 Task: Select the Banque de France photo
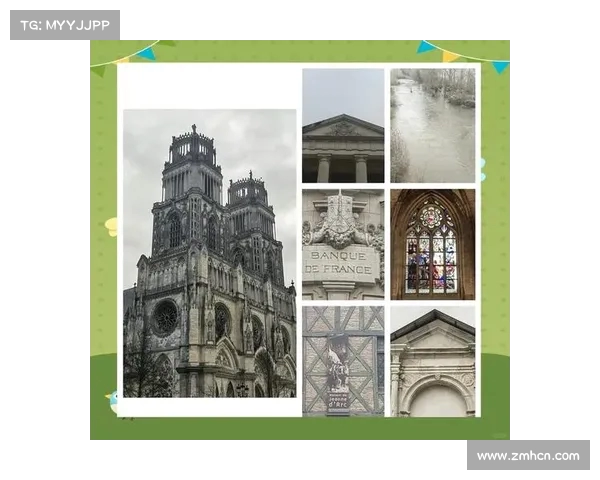point(343,244)
